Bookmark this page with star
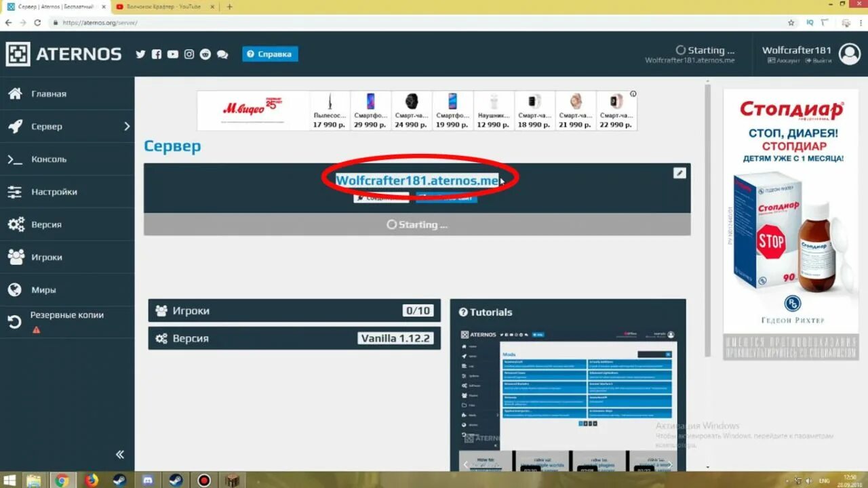The image size is (868, 488). (791, 22)
